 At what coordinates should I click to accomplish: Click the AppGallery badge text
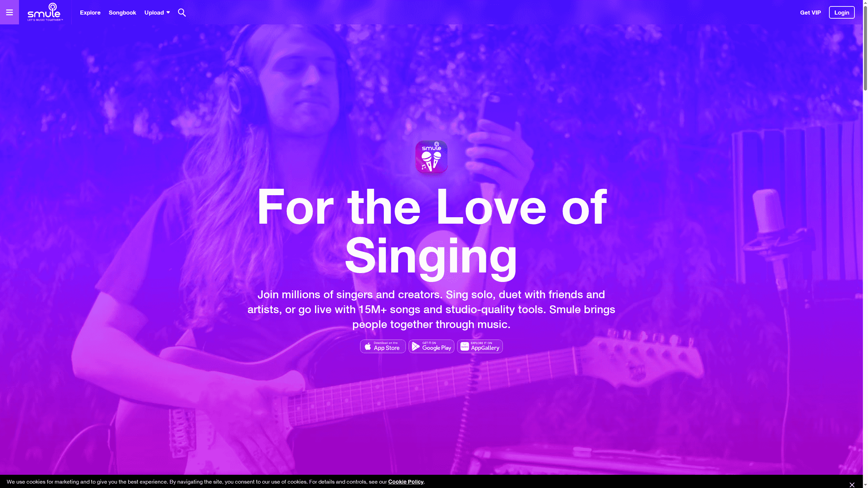[x=485, y=346]
